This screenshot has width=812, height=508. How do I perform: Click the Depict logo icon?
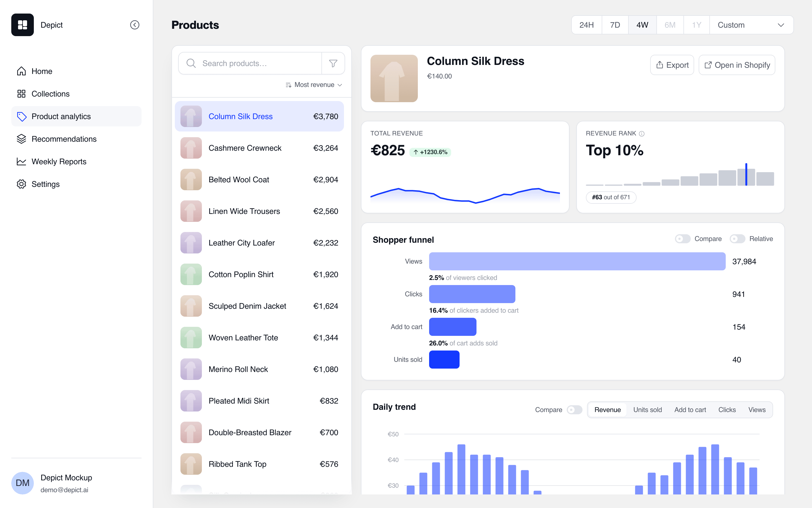(x=23, y=25)
